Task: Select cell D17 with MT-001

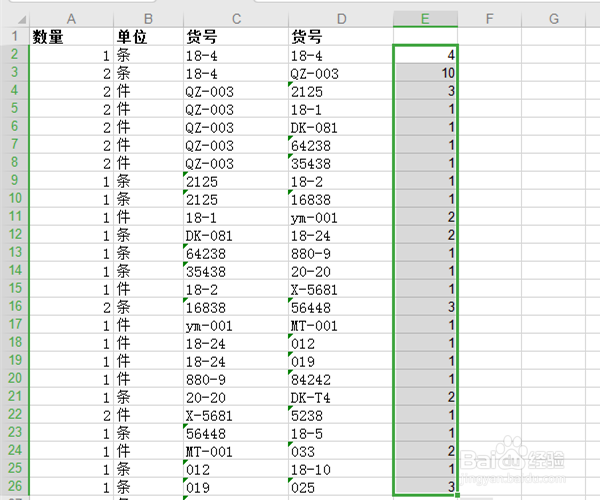Action: tap(341, 325)
